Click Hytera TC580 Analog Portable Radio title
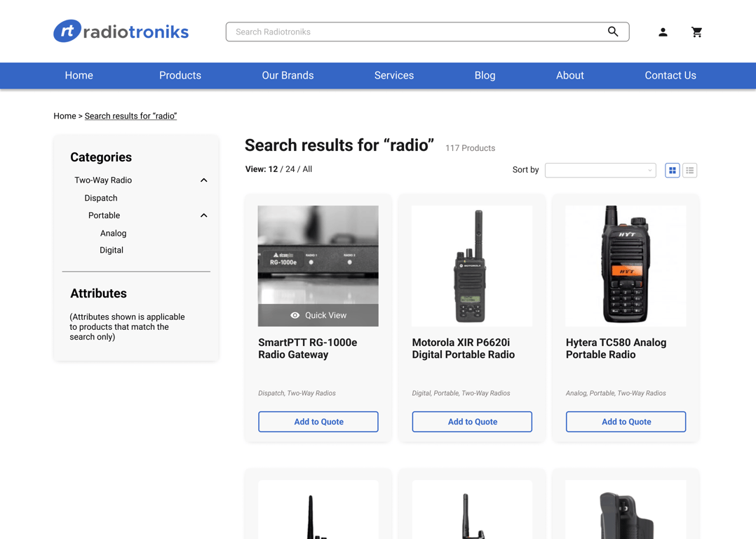756x539 pixels. click(616, 348)
